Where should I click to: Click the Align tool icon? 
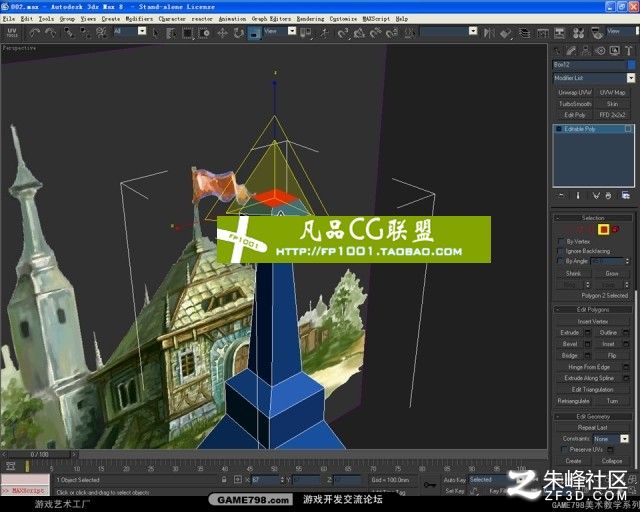pos(505,33)
